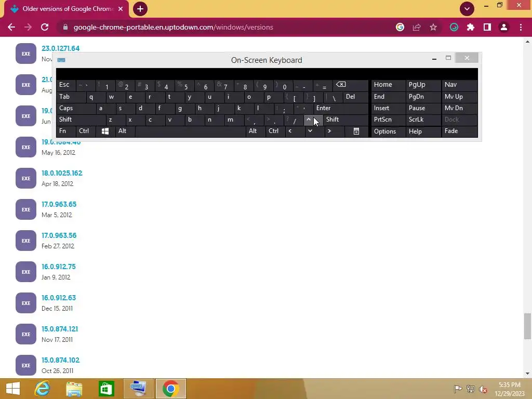Open Options on the On-Screen Keyboard
This screenshot has height=399, width=532.
coord(388,131)
